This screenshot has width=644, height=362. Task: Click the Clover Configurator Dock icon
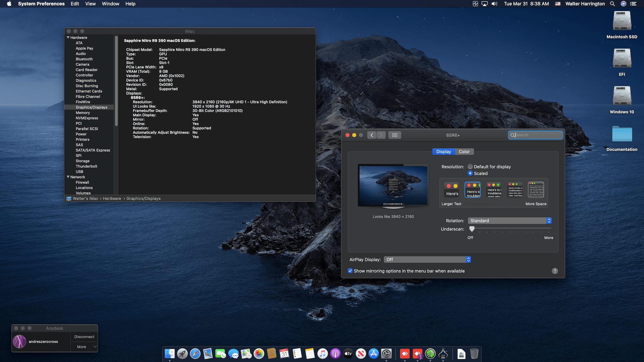[x=430, y=354]
